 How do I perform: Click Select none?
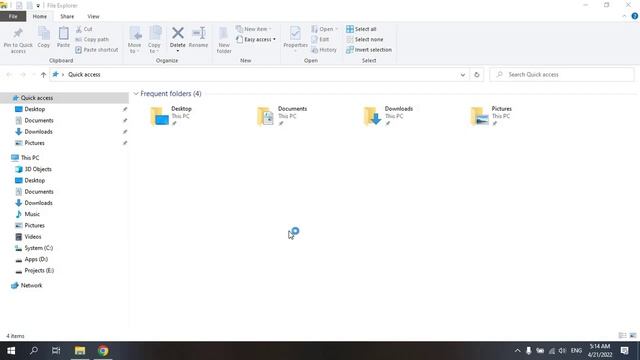(x=364, y=39)
